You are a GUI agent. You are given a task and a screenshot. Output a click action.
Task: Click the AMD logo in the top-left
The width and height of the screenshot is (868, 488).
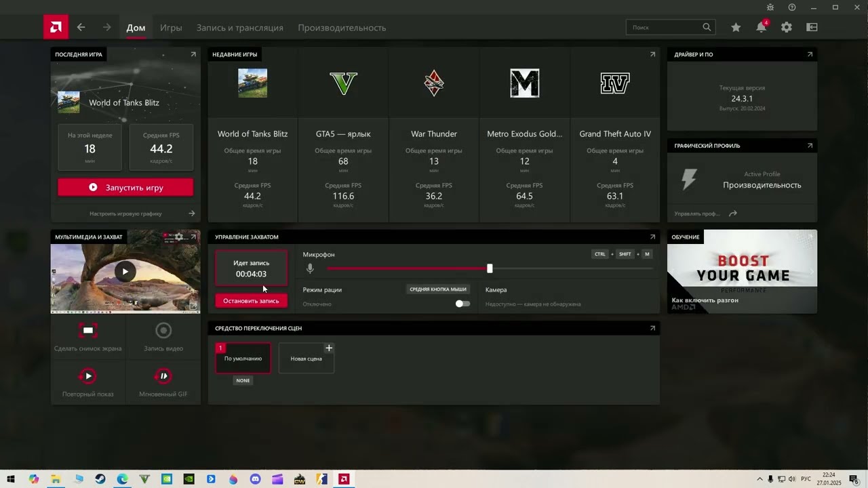(56, 28)
